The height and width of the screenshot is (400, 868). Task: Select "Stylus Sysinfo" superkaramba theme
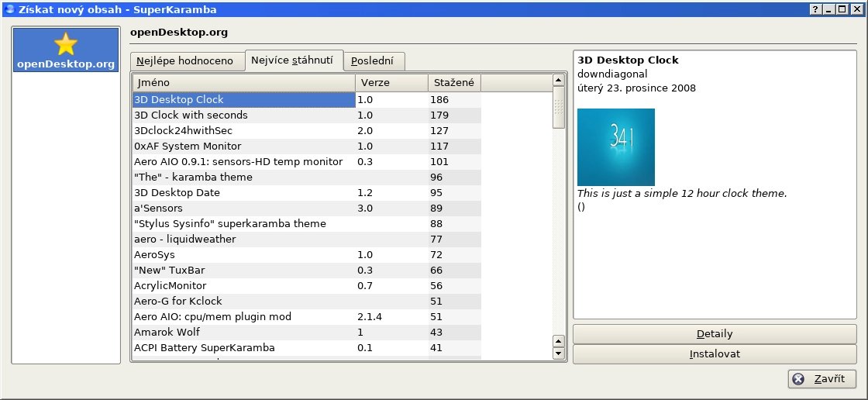coord(307,224)
